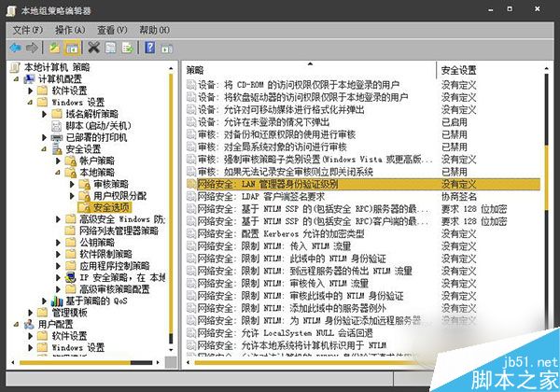Select 管理模板 under 计算机配置
Viewport: 560px width, 392px height.
pyautogui.click(x=69, y=313)
